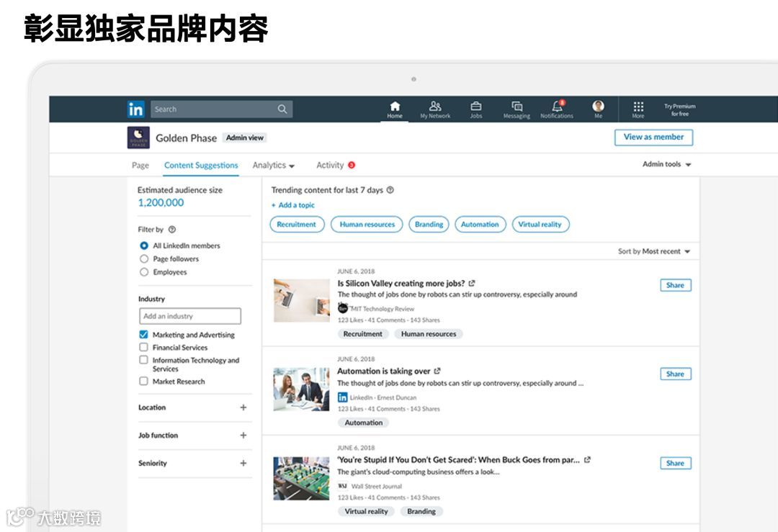The width and height of the screenshot is (778, 532).
Task: Click help icon next to Filter by
Action: [172, 230]
